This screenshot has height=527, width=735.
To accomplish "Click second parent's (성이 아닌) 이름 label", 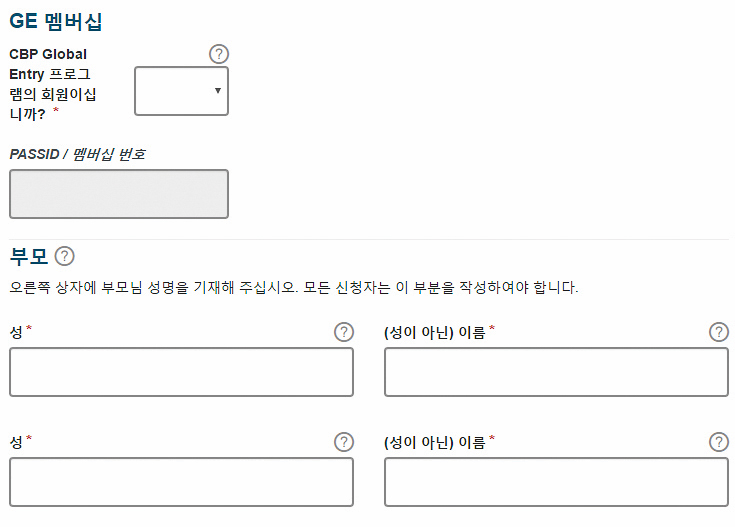I will pos(435,442).
